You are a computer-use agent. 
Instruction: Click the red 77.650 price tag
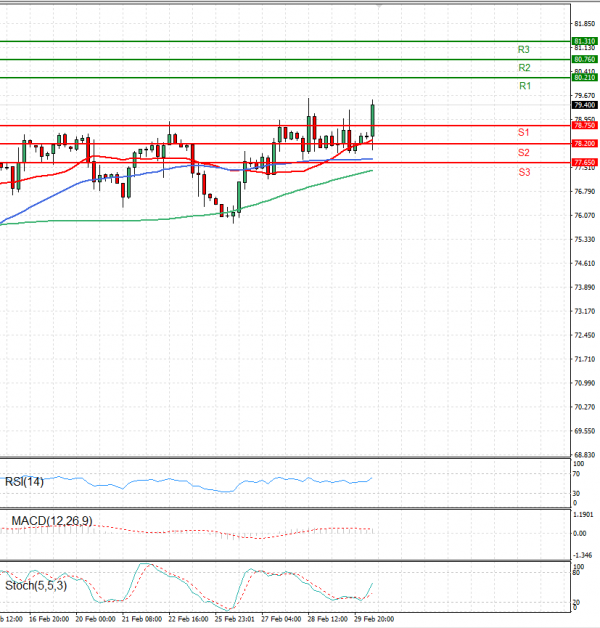(x=585, y=162)
